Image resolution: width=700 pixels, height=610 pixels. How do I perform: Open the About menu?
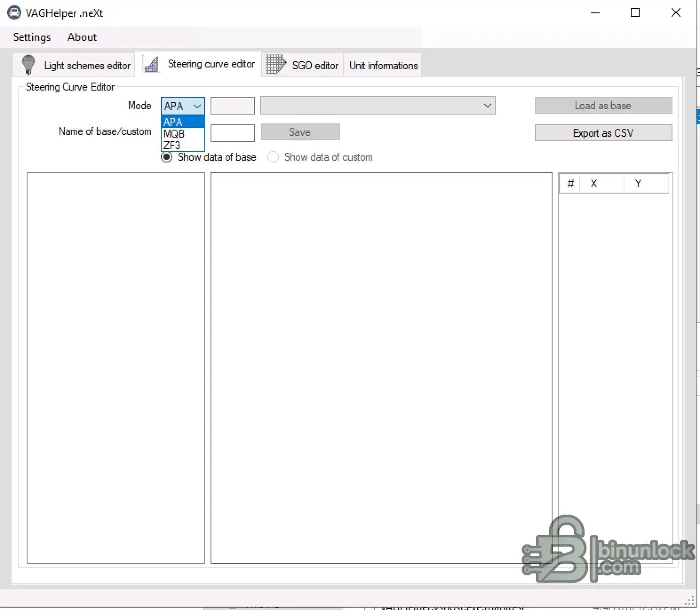click(x=82, y=37)
